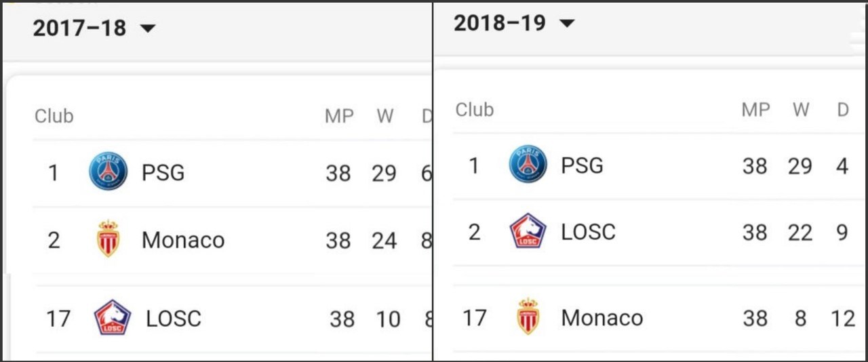Open the 2018–19 season dropdown

tap(514, 23)
